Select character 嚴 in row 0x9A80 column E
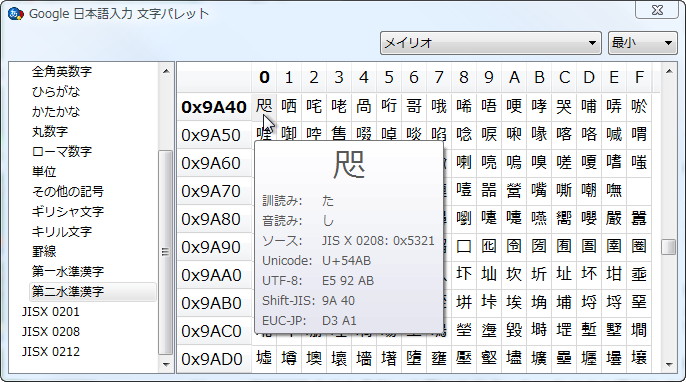The image size is (686, 382). click(x=614, y=218)
